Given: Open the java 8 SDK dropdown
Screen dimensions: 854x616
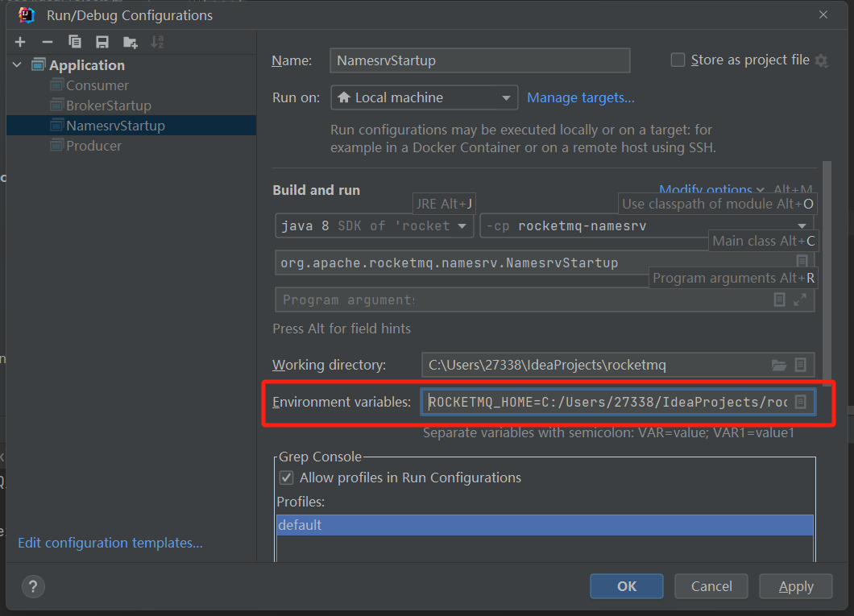Looking at the screenshot, I should pos(373,225).
